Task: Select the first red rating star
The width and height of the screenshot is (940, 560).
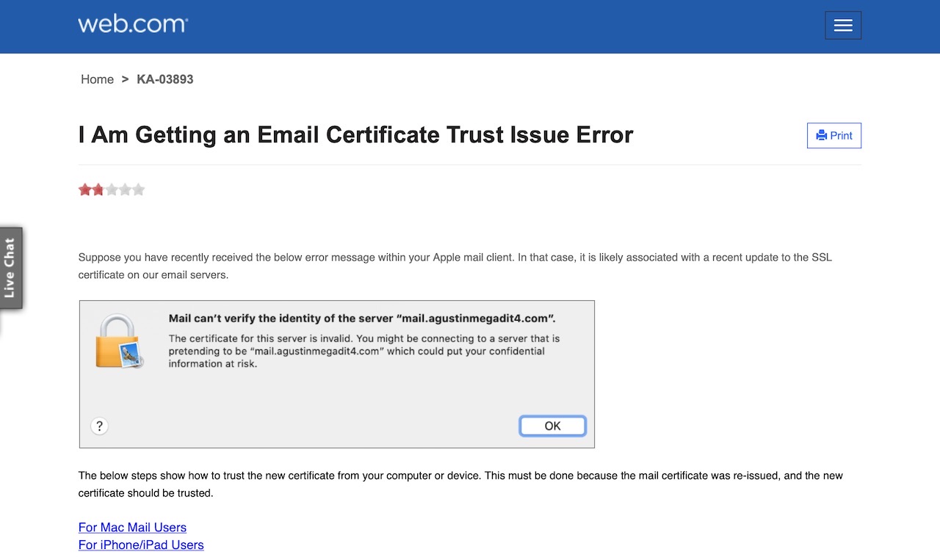Action: [85, 189]
